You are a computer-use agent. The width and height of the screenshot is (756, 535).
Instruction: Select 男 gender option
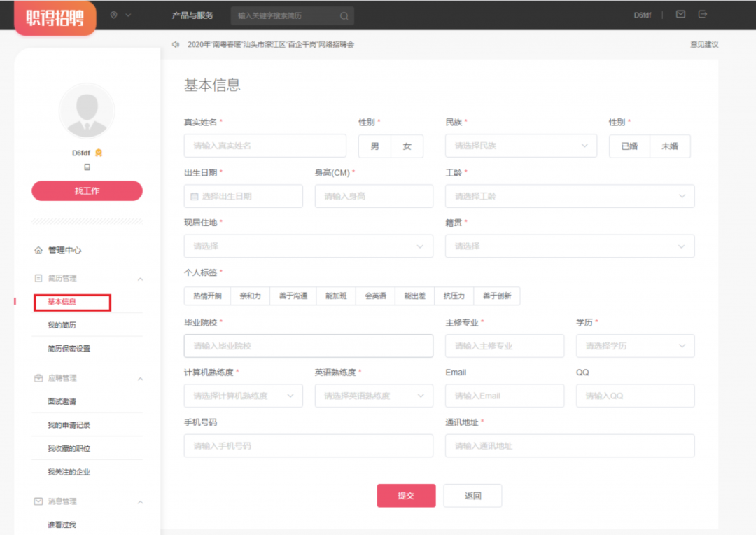tap(374, 146)
